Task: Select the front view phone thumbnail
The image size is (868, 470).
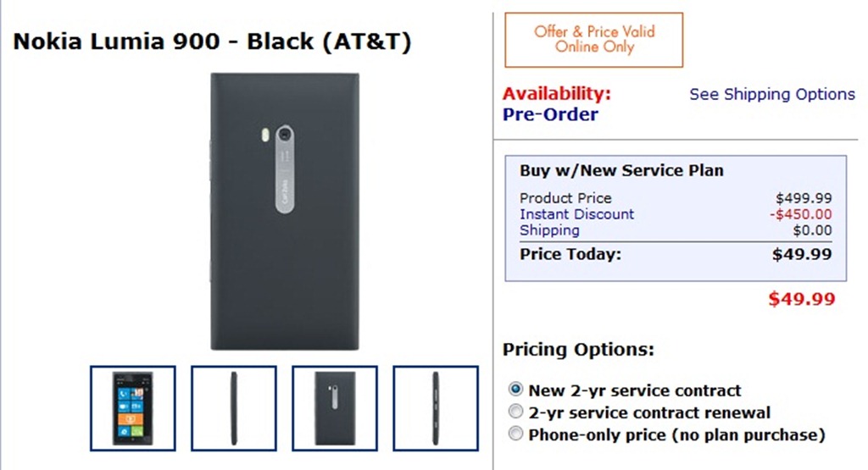Action: [133, 407]
